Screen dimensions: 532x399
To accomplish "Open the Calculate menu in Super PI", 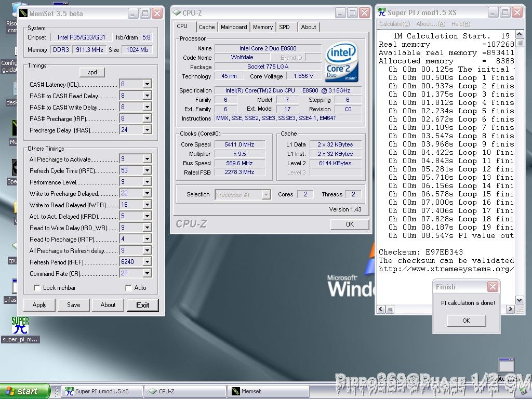I will (395, 24).
